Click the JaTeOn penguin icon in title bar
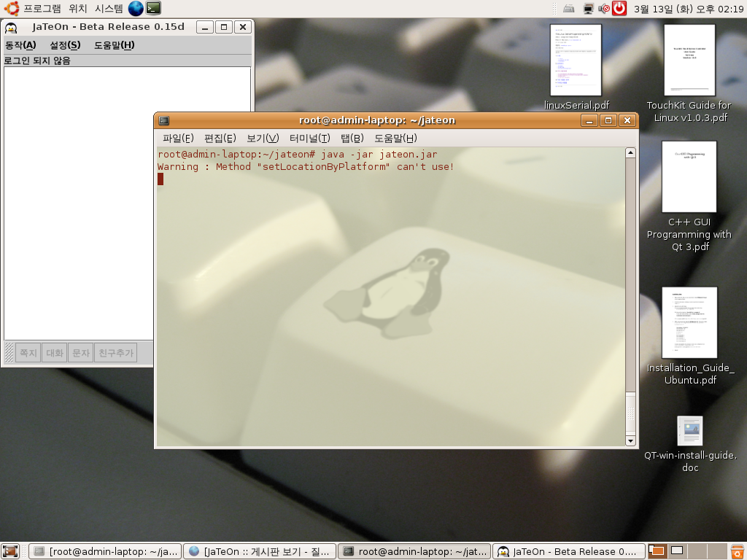747x560 pixels. click(x=11, y=28)
